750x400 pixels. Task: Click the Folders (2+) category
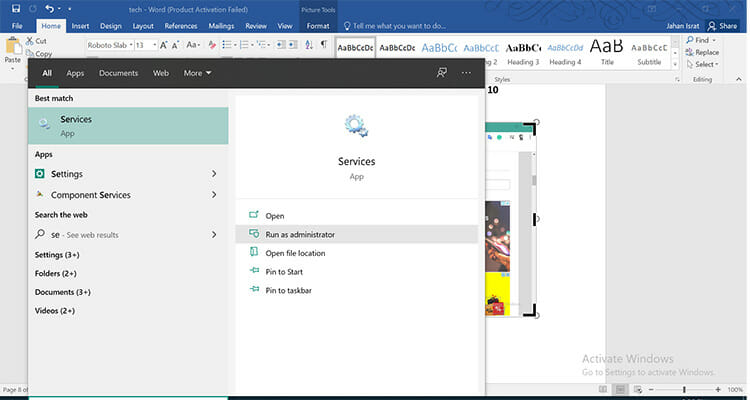click(x=55, y=274)
